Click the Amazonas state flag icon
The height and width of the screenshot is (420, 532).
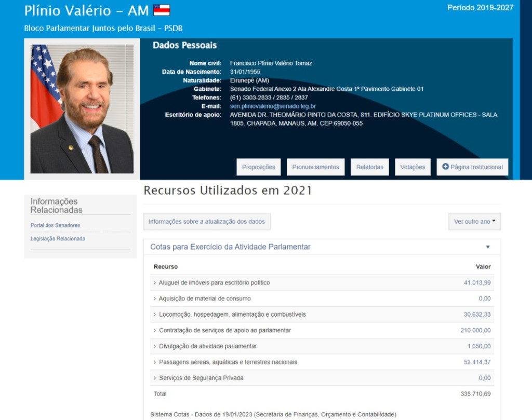tap(162, 10)
